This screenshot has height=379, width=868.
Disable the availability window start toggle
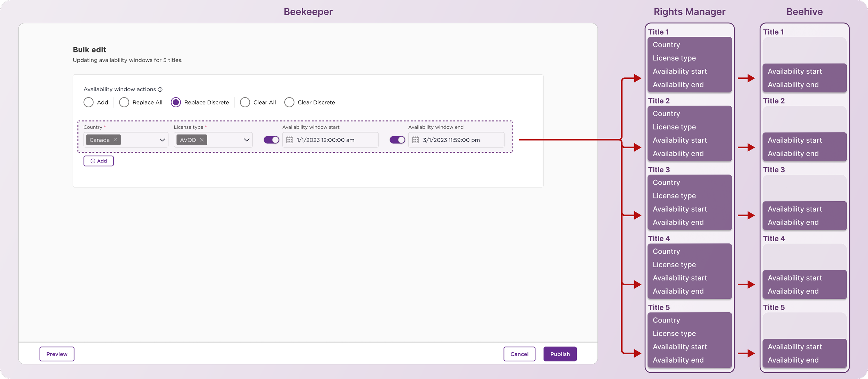271,140
